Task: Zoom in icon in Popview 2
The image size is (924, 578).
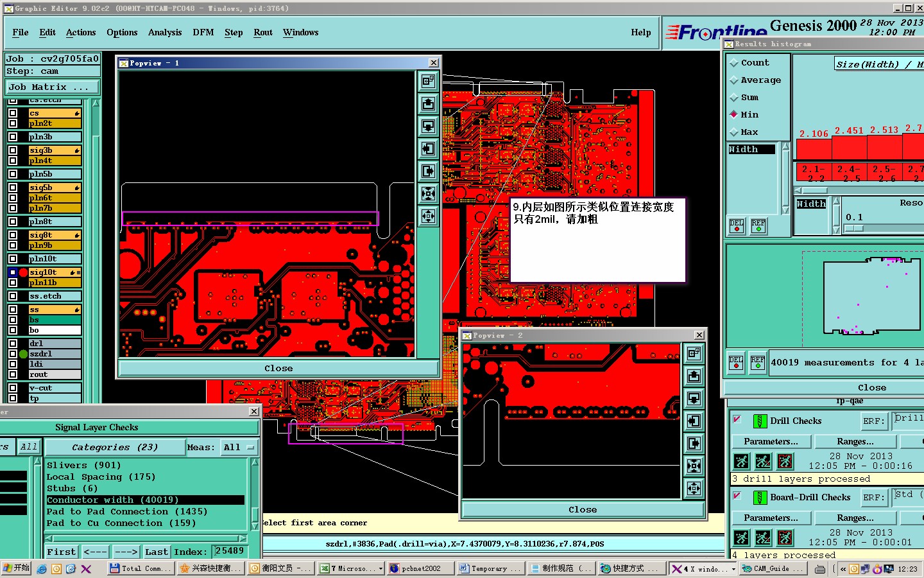Action: (694, 466)
